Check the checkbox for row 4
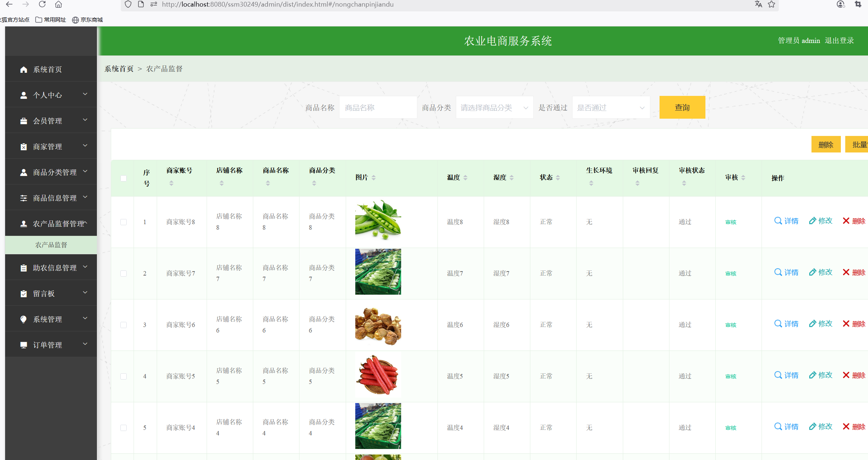This screenshot has width=868, height=460. [123, 376]
